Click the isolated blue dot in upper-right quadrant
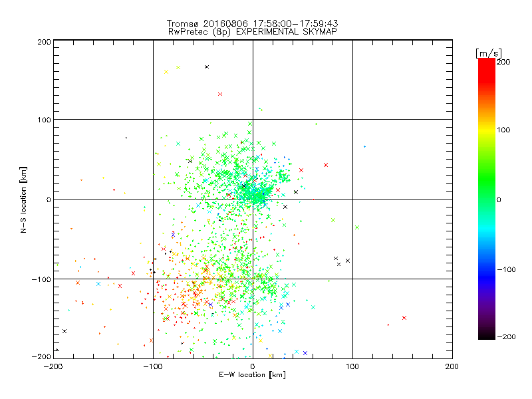Viewport: 532px width, 399px height. [364, 146]
